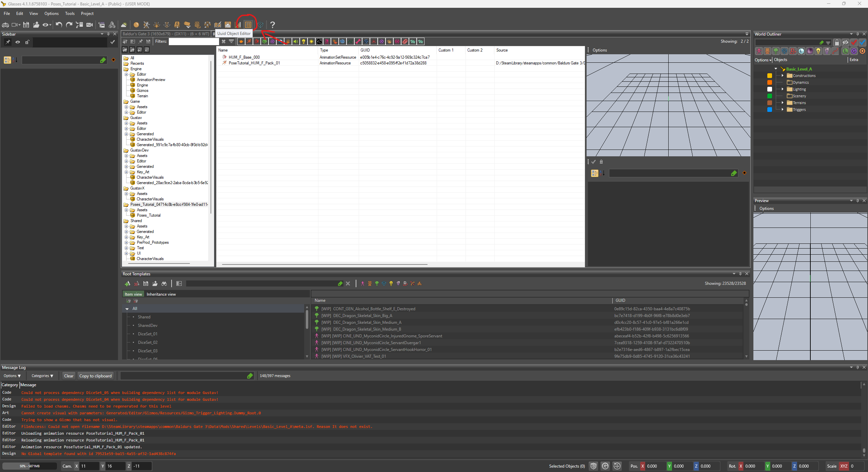Click the Filters text field
868x472 pixels.
[194, 41]
